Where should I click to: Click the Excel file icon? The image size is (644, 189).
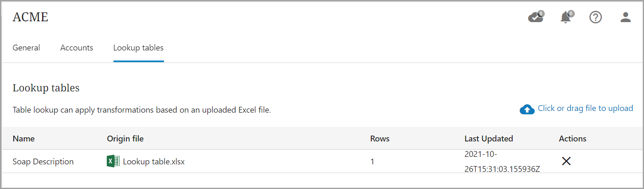(113, 161)
